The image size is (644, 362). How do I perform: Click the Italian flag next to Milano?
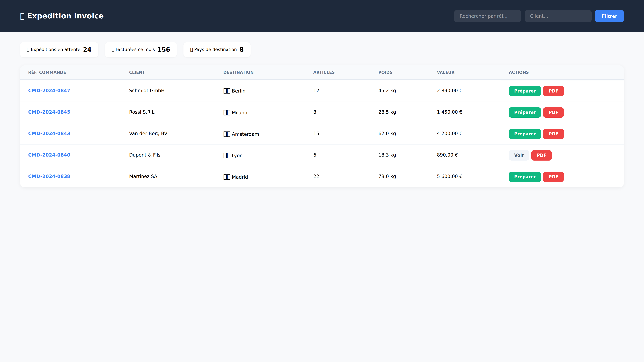pyautogui.click(x=227, y=112)
